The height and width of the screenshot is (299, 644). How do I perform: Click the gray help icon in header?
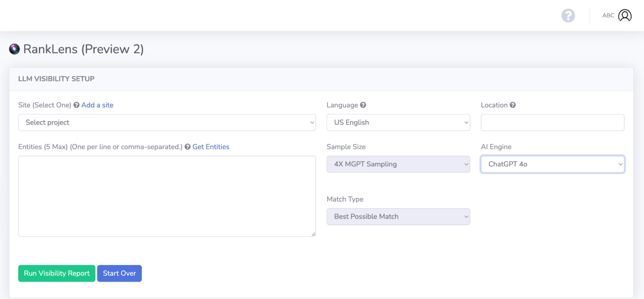(568, 15)
